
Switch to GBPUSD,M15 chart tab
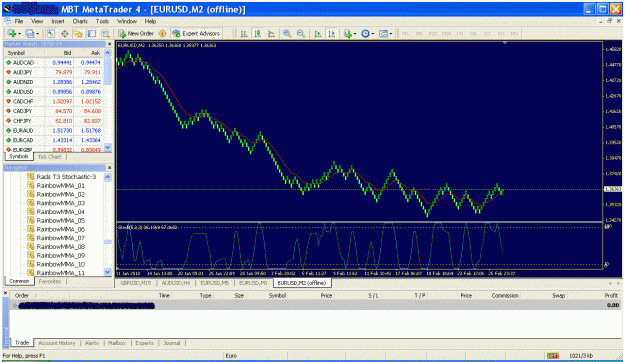pyautogui.click(x=136, y=283)
